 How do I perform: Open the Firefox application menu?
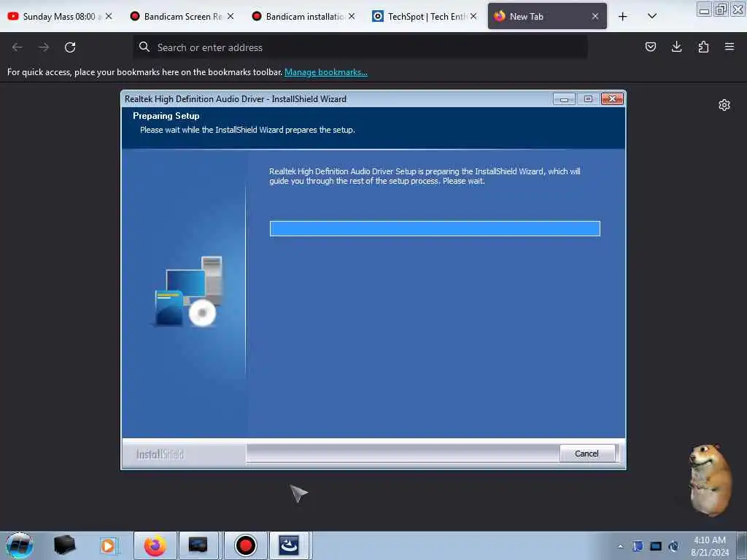[729, 47]
